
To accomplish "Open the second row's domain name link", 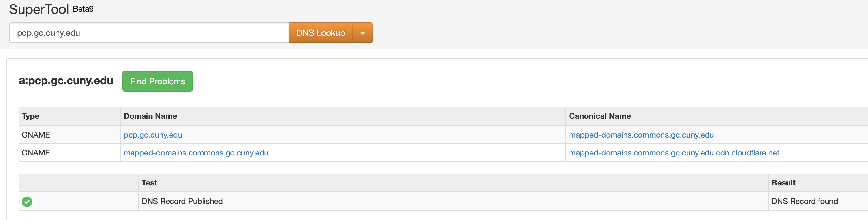I will click(196, 153).
